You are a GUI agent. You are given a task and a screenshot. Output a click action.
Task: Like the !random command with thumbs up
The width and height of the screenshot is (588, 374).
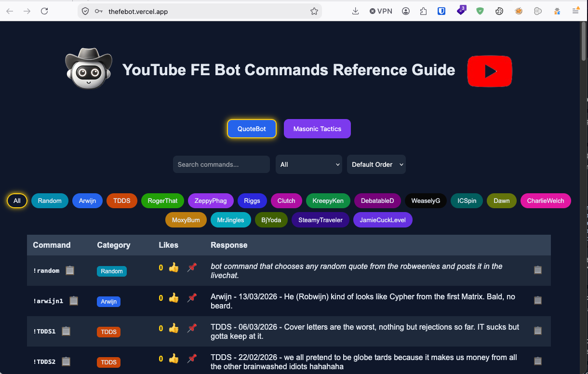point(174,267)
